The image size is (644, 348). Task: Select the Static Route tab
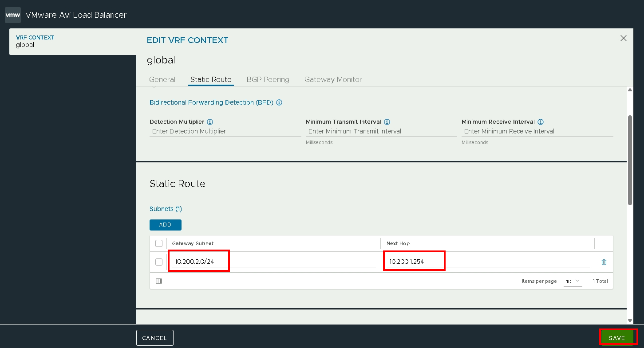coord(211,80)
